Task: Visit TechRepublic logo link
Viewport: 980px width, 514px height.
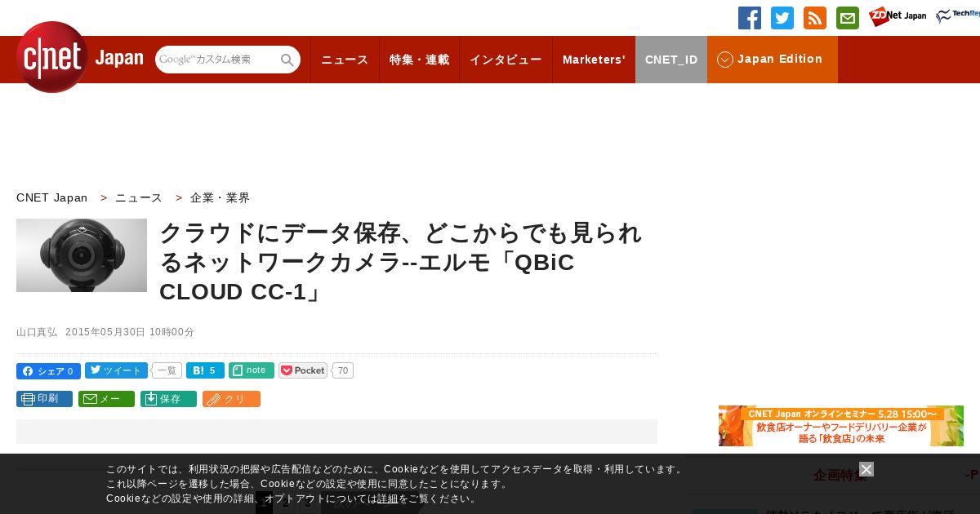Action: pos(958,17)
